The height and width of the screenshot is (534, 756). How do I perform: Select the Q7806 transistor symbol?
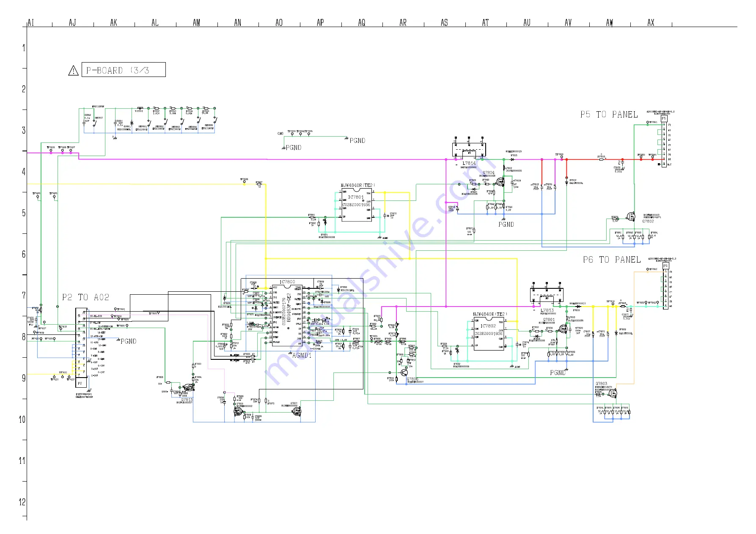point(405,373)
